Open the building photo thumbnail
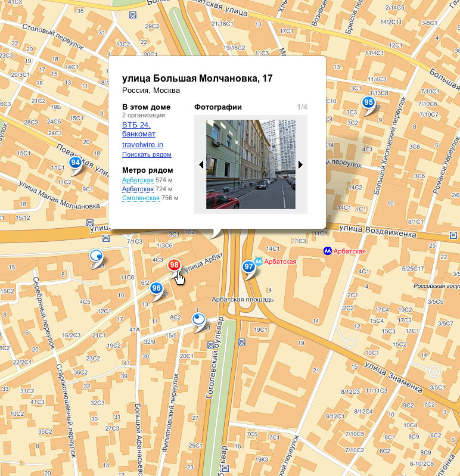Screen dimensions: 460x476 coord(251,164)
